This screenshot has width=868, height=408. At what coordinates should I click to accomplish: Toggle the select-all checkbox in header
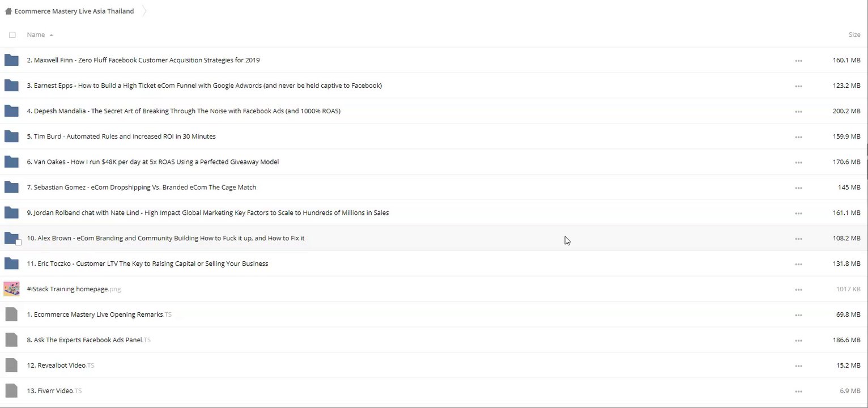(x=12, y=35)
